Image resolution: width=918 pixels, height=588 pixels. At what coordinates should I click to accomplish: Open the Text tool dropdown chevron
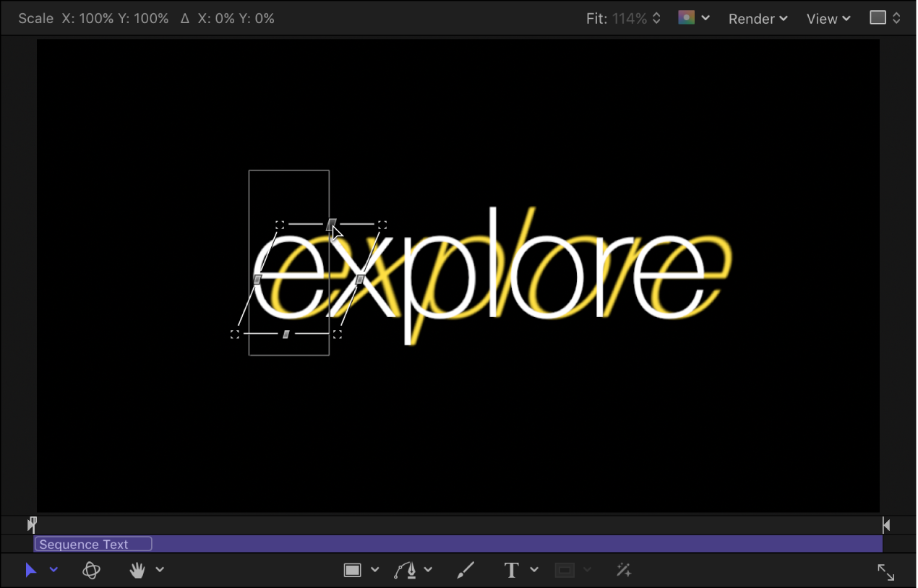coord(535,570)
